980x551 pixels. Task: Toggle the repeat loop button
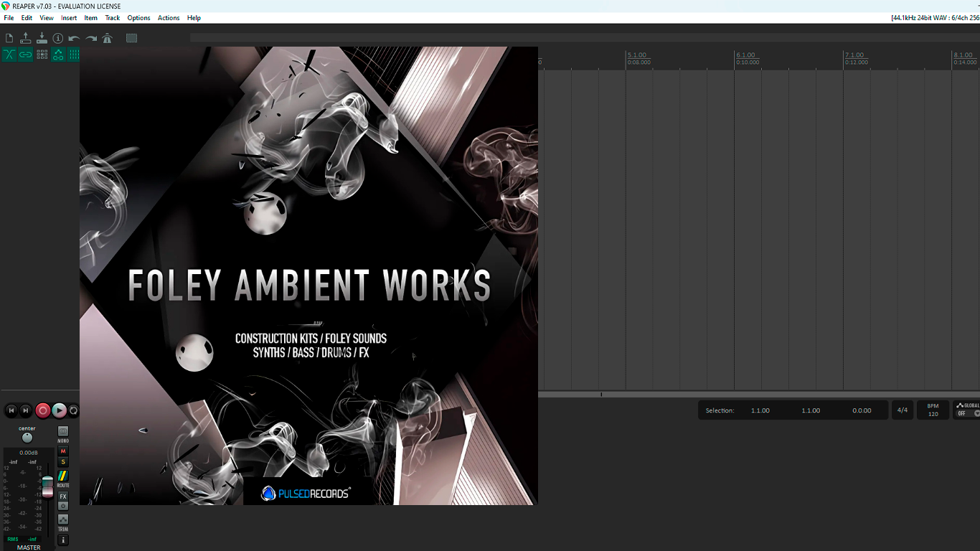coord(74,410)
